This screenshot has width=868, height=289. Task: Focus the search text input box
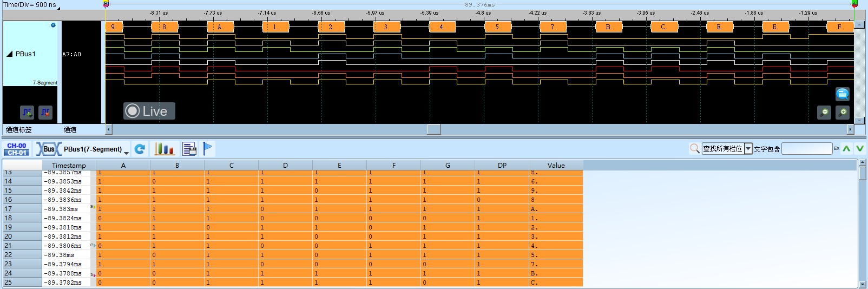807,148
